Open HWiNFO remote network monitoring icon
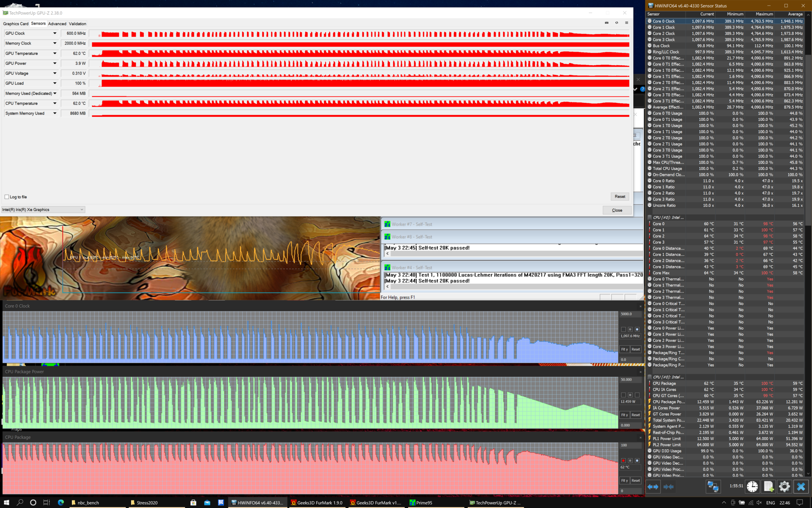Screen dimensions: 812x508 (713, 487)
